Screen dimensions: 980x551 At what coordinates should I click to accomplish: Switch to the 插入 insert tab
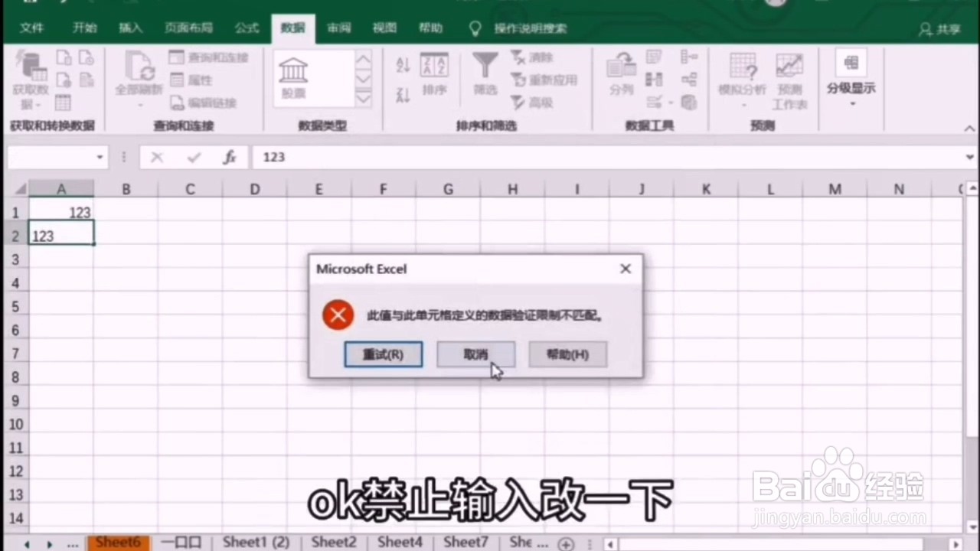click(x=131, y=28)
